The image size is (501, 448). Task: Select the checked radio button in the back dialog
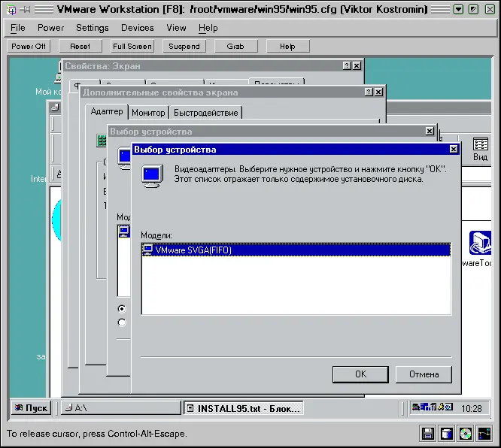pos(122,309)
